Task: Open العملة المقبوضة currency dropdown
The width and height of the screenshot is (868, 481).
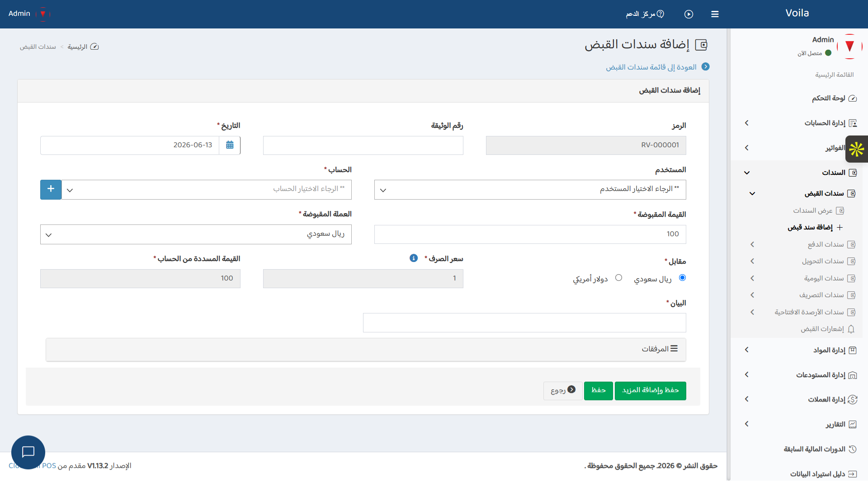Action: click(x=196, y=234)
